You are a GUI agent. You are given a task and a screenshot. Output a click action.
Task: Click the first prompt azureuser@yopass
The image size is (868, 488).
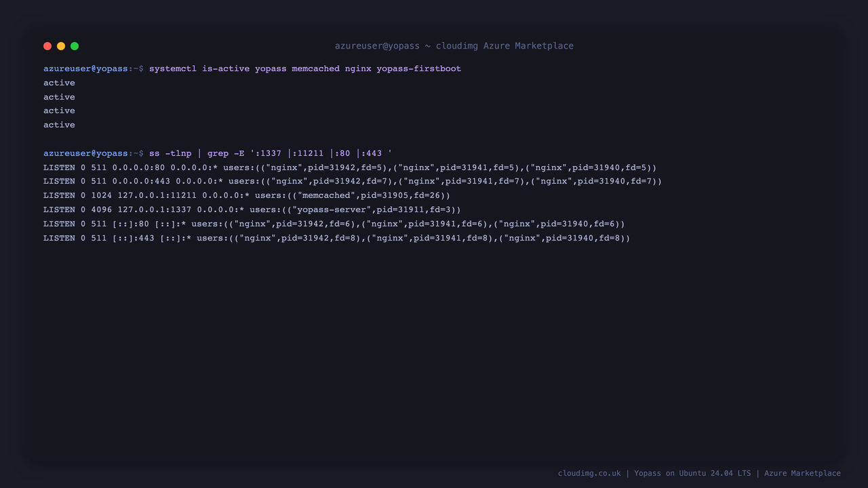click(85, 68)
